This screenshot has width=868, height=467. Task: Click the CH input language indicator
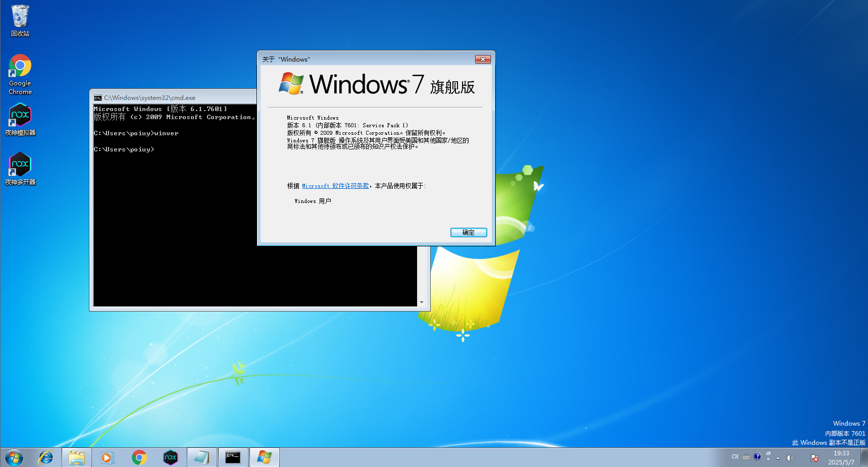tap(735, 457)
